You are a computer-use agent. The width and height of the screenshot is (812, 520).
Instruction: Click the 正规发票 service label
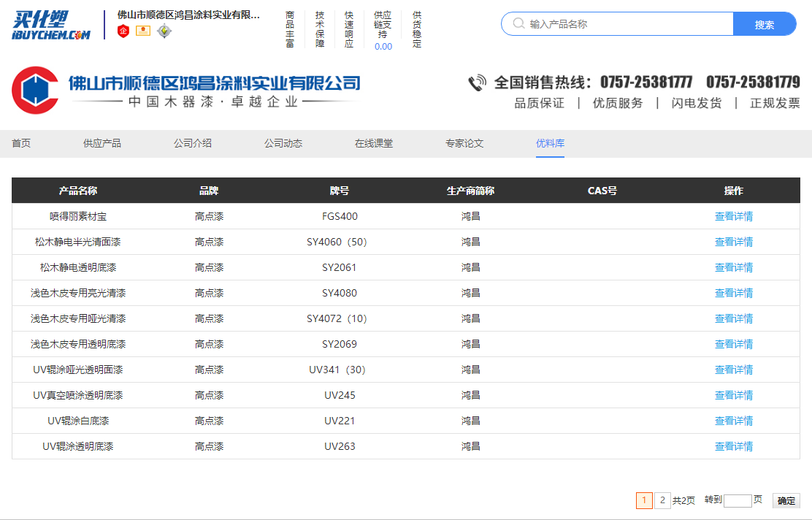click(775, 103)
